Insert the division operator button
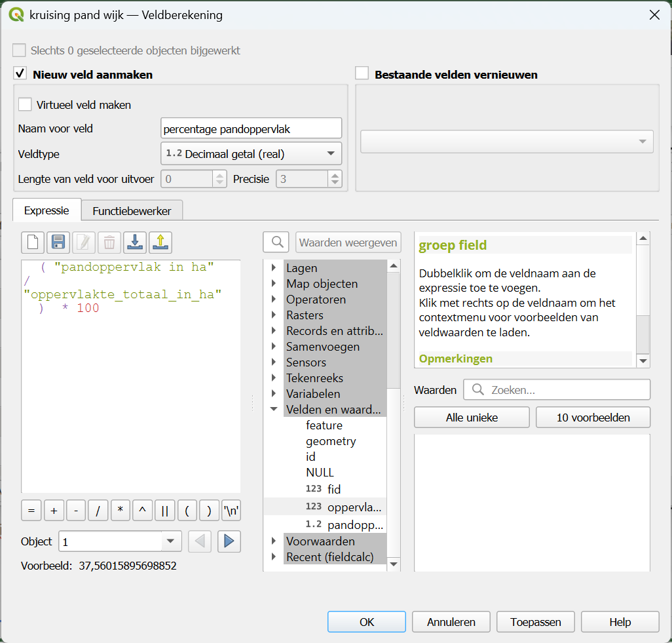 click(98, 511)
